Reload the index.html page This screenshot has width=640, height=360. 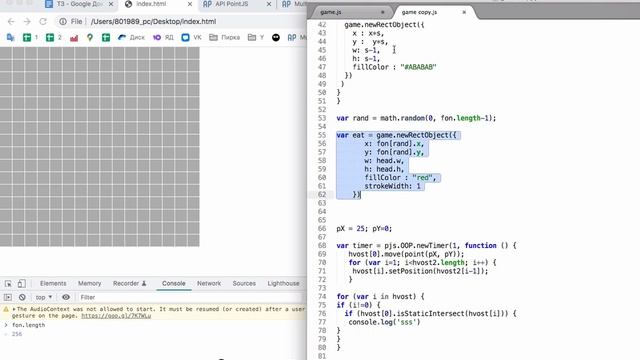pyautogui.click(x=43, y=21)
